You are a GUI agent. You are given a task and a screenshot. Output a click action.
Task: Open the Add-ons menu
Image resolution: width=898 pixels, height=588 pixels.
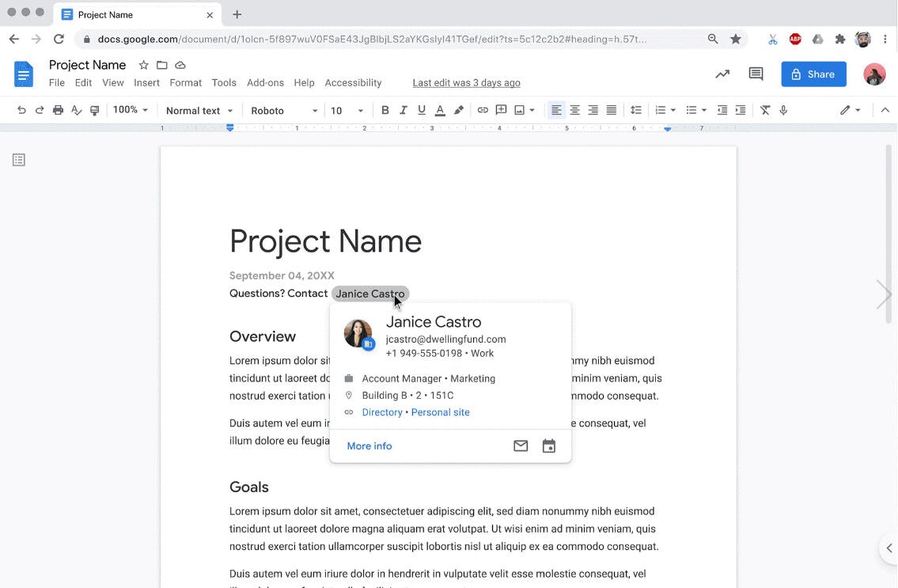coord(265,82)
